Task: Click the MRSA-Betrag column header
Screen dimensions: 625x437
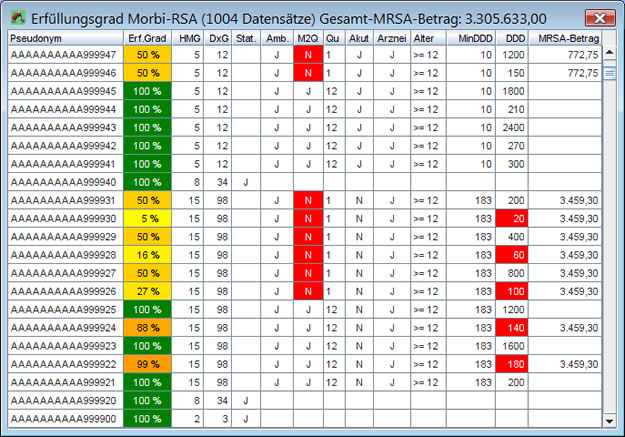Action: (566, 38)
